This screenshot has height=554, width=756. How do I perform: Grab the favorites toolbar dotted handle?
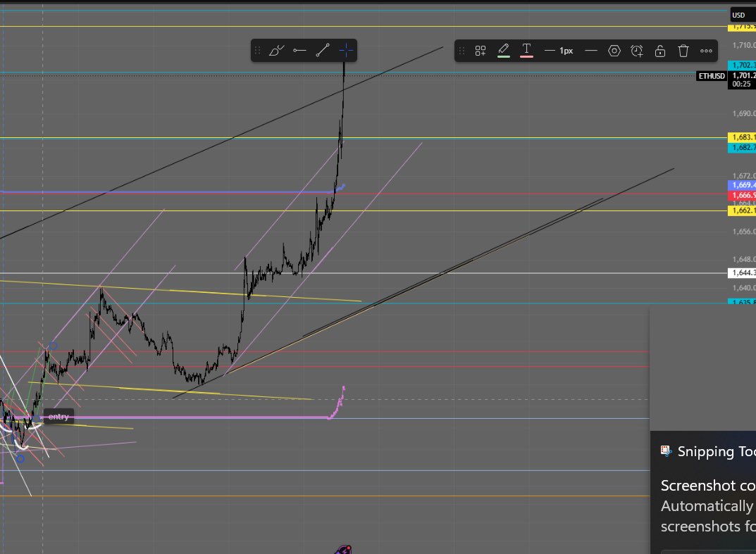pos(257,51)
